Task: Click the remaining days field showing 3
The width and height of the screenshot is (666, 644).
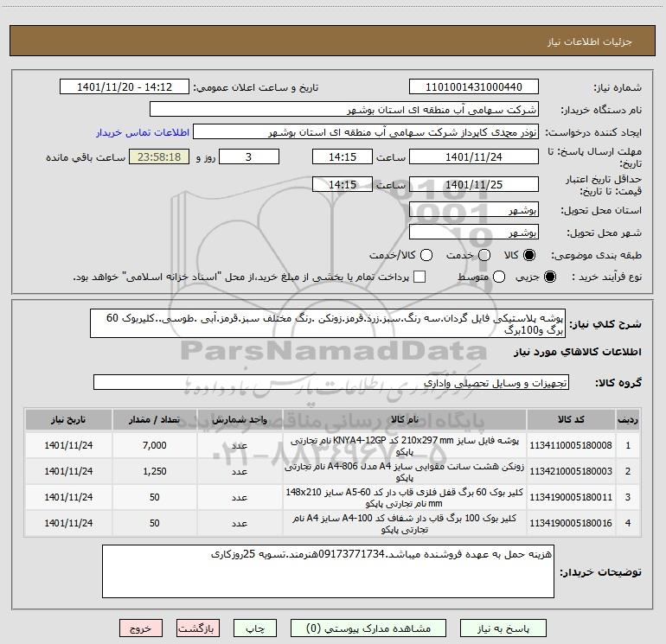Action: 249,156
